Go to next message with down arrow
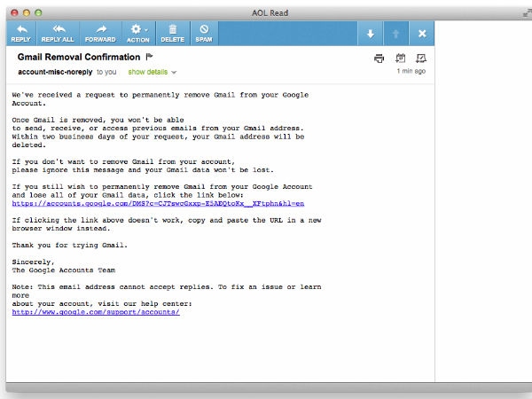This screenshot has width=532, height=399. 370,34
